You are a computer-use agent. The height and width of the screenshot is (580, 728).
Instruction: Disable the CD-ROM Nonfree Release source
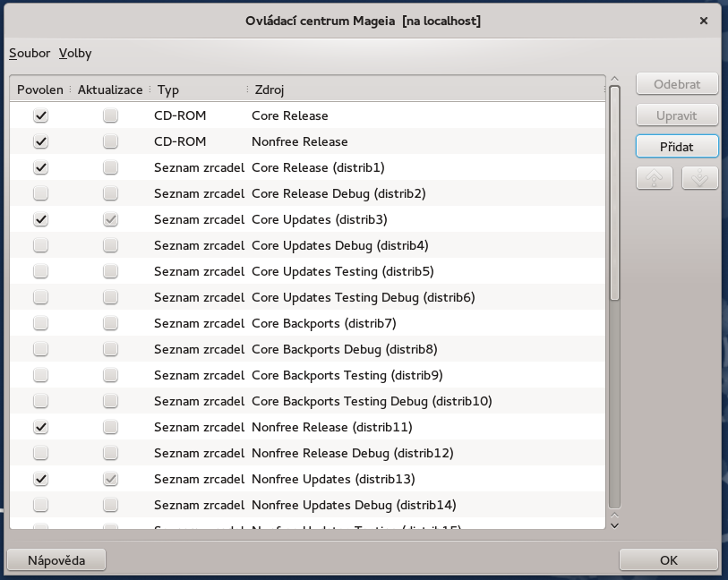tap(41, 141)
